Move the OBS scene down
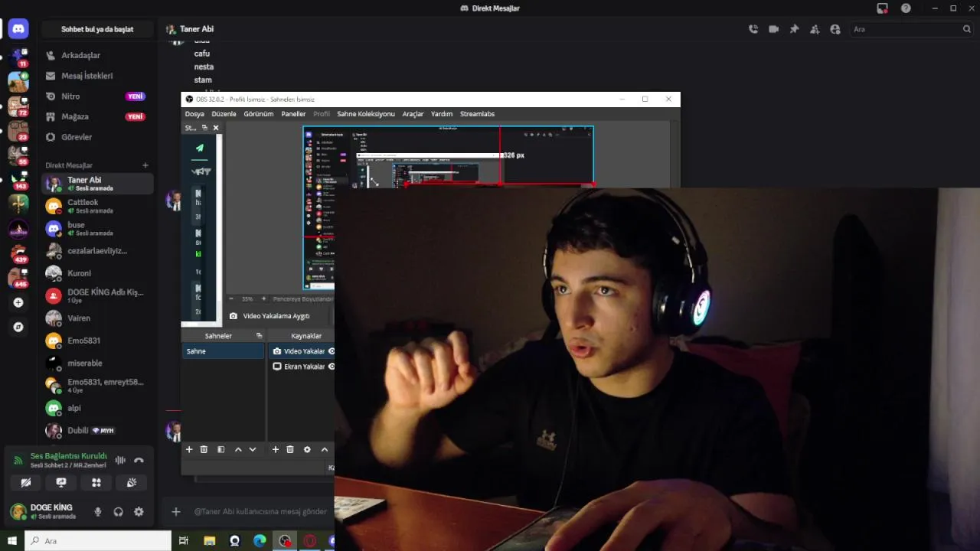The image size is (980, 551). 253,449
